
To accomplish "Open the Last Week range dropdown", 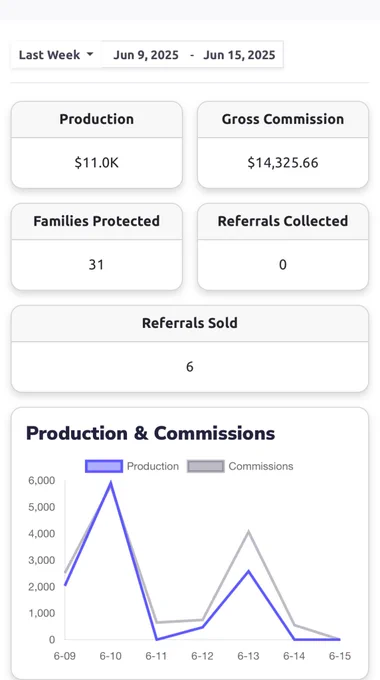I will (56, 55).
